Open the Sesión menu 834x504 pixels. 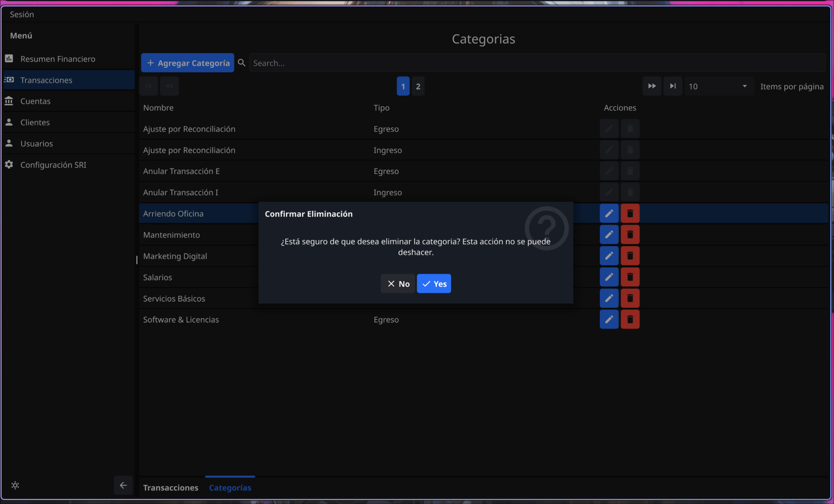coord(22,14)
